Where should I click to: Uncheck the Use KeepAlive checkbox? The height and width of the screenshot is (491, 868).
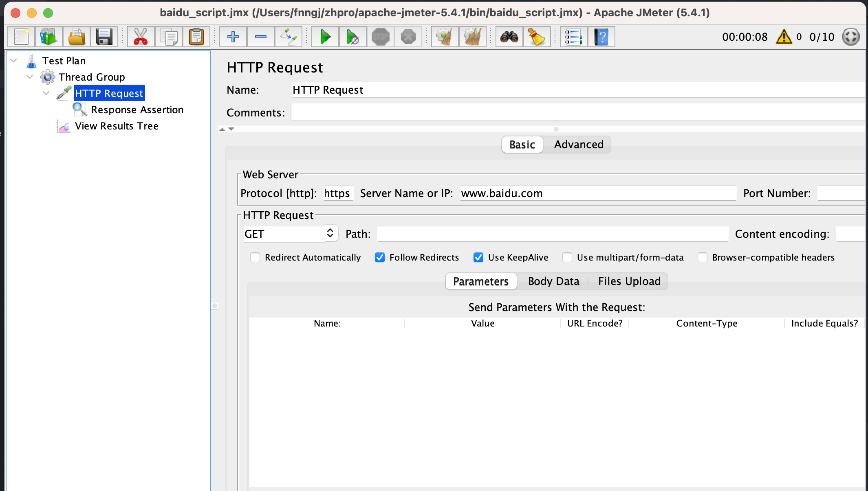(478, 257)
